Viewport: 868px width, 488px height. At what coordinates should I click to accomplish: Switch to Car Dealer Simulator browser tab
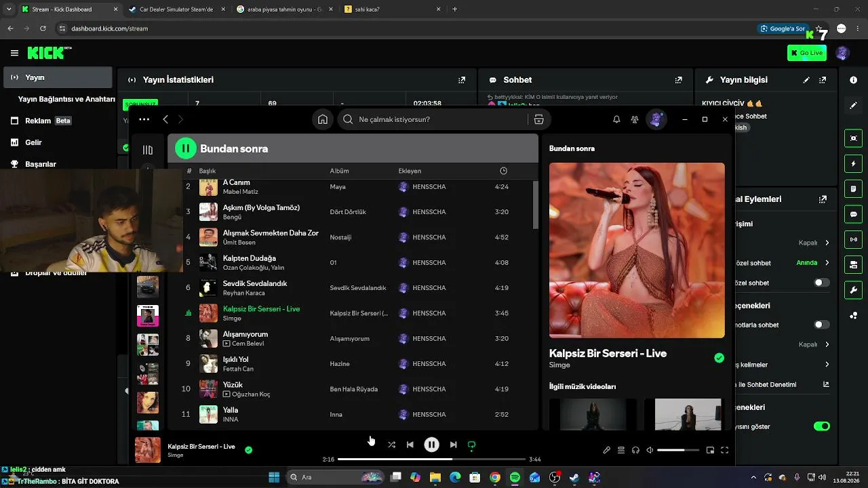point(176,9)
